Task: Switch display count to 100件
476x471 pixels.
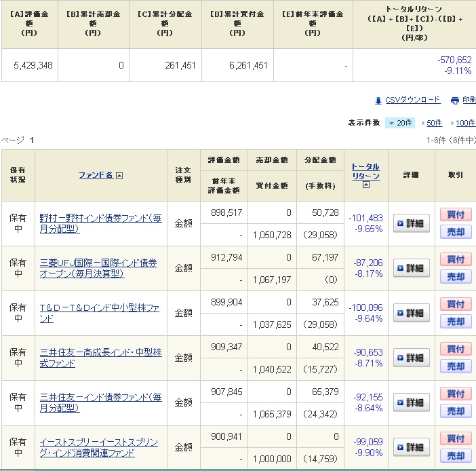Action: point(464,123)
